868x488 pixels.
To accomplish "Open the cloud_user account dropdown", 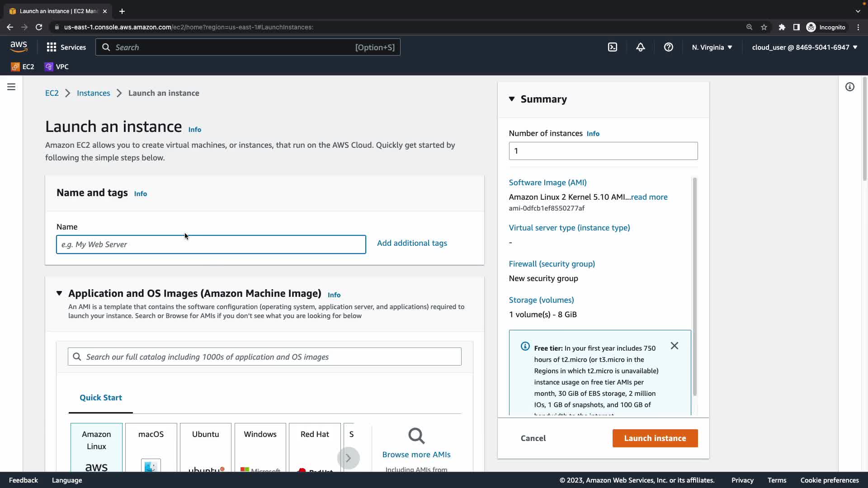I will [804, 47].
